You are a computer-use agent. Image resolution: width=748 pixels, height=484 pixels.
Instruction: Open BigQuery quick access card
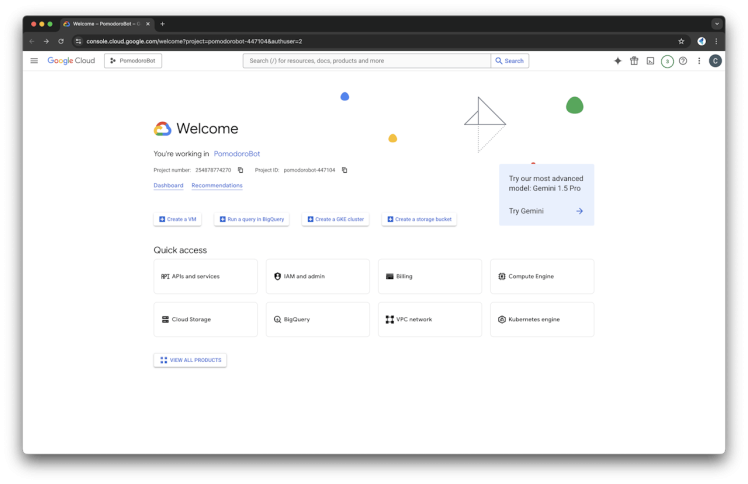[x=318, y=319]
